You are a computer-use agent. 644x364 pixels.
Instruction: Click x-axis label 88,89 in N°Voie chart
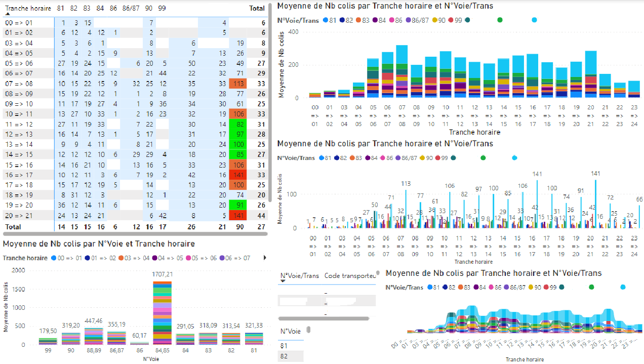point(94,349)
